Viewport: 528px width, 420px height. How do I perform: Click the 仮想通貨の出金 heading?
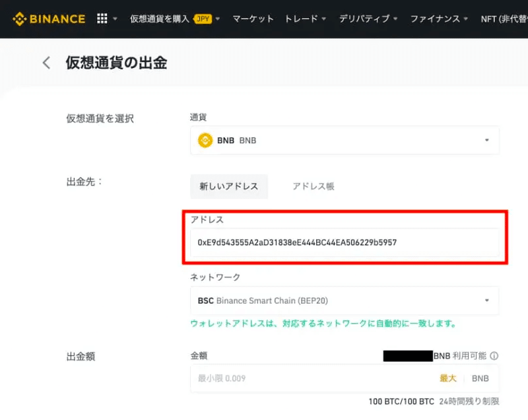116,63
